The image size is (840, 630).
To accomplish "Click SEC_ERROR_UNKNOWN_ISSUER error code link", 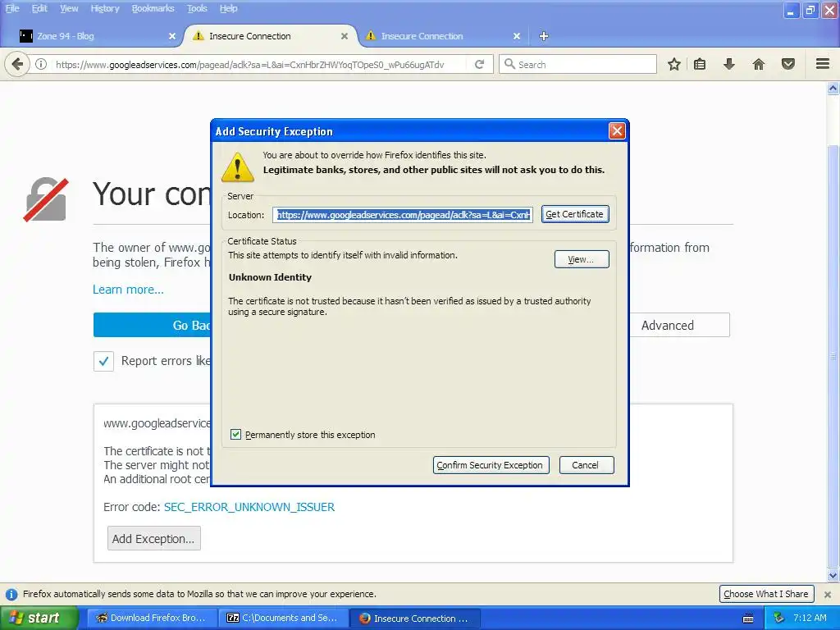I will 249,507.
